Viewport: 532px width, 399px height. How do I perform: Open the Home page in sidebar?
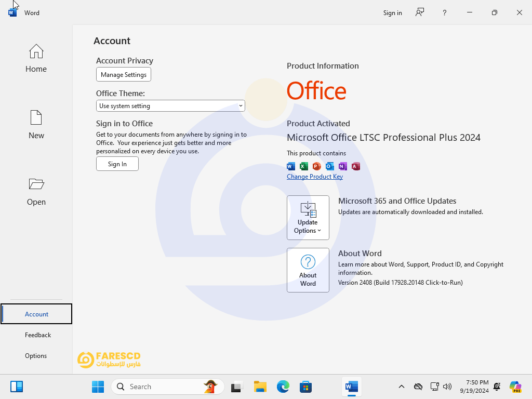[x=36, y=58]
